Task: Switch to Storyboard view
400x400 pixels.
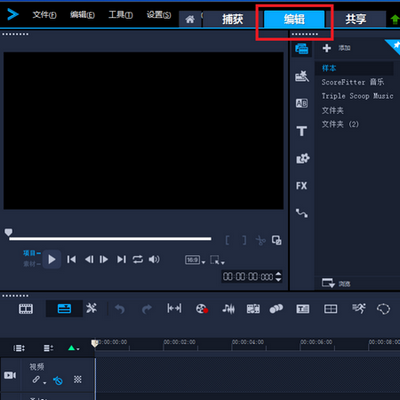Action: pyautogui.click(x=26, y=309)
